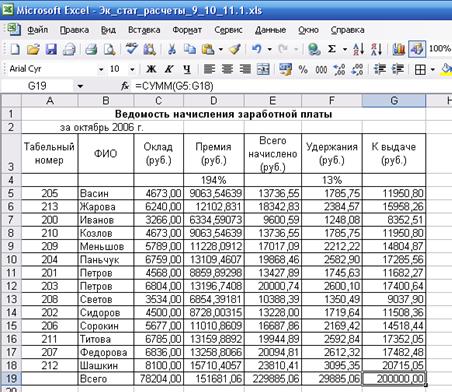Open the Name Box G19 dropdown arrow
The image size is (452, 392).
coord(80,86)
